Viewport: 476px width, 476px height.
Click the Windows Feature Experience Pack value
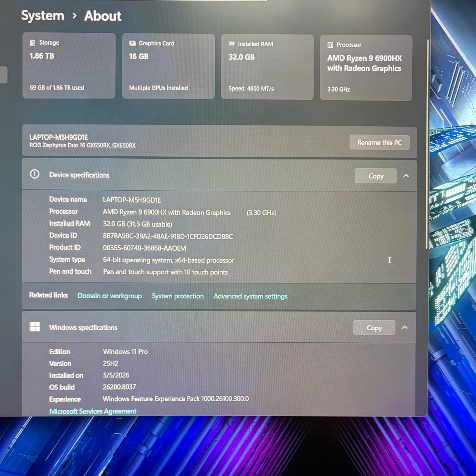pos(176,399)
